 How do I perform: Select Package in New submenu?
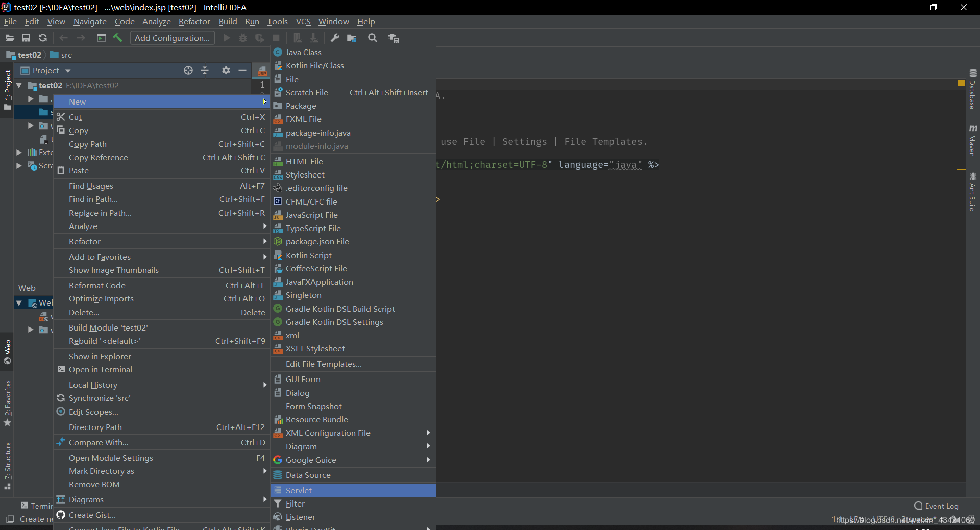353,106
